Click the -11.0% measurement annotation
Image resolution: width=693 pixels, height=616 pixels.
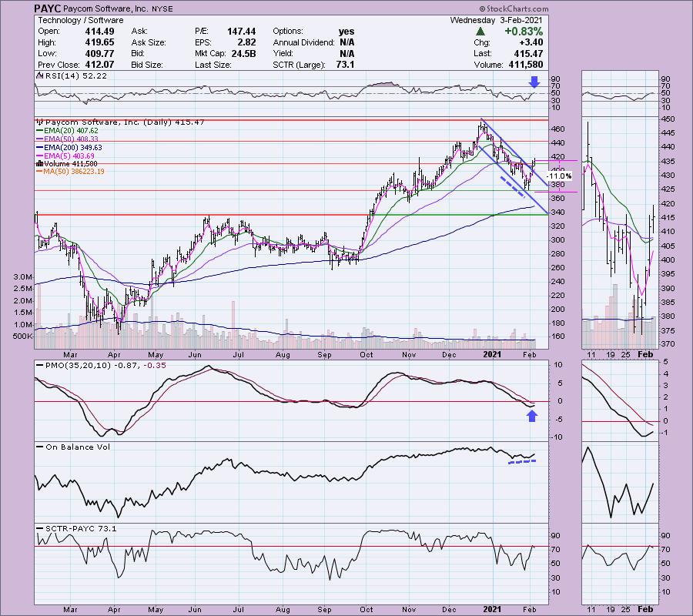[559, 176]
